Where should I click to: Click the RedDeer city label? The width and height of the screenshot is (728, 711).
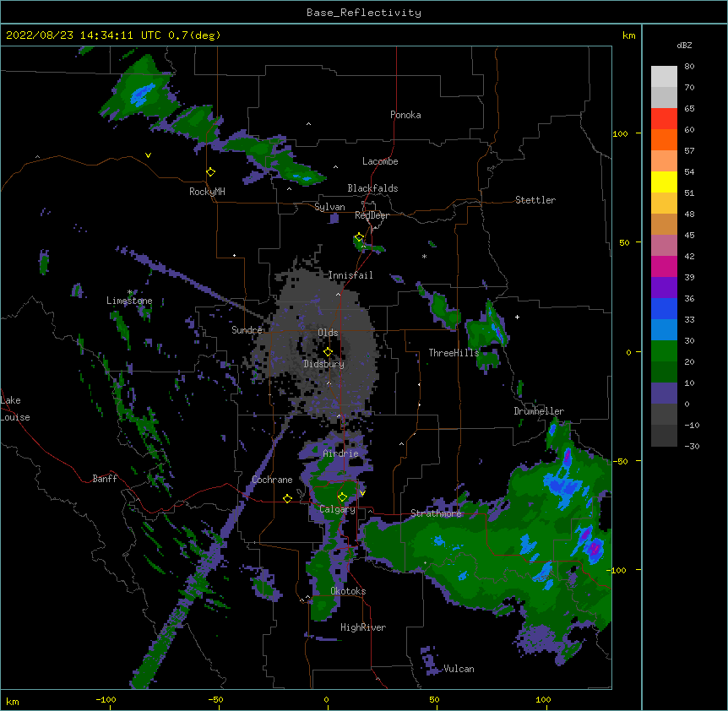pos(372,215)
